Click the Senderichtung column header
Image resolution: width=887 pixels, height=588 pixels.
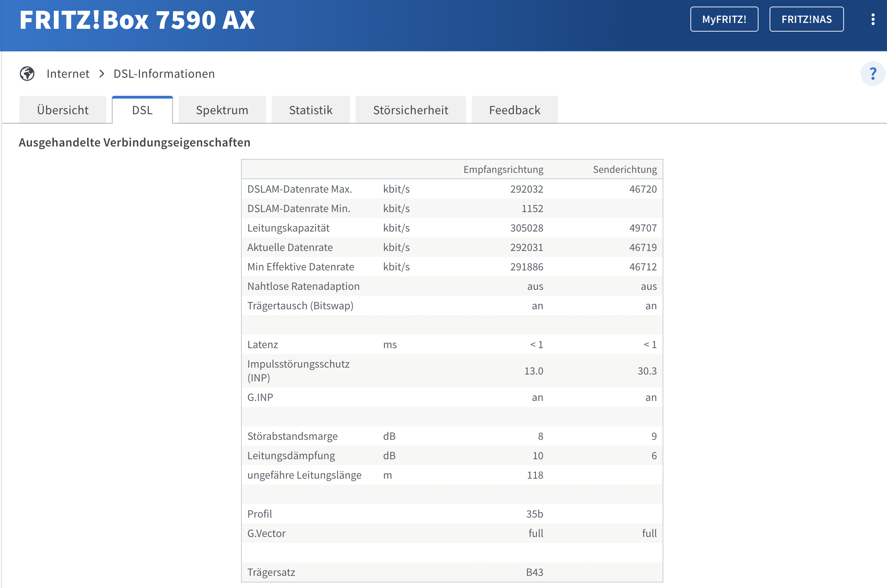[625, 169]
